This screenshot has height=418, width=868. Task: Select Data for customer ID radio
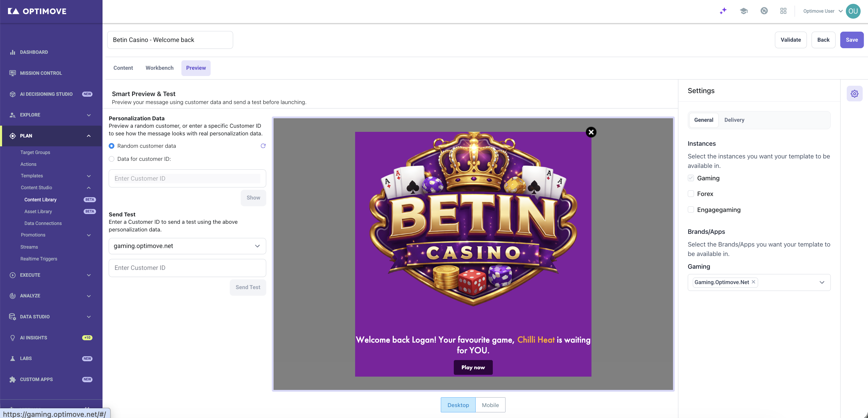[x=112, y=159]
